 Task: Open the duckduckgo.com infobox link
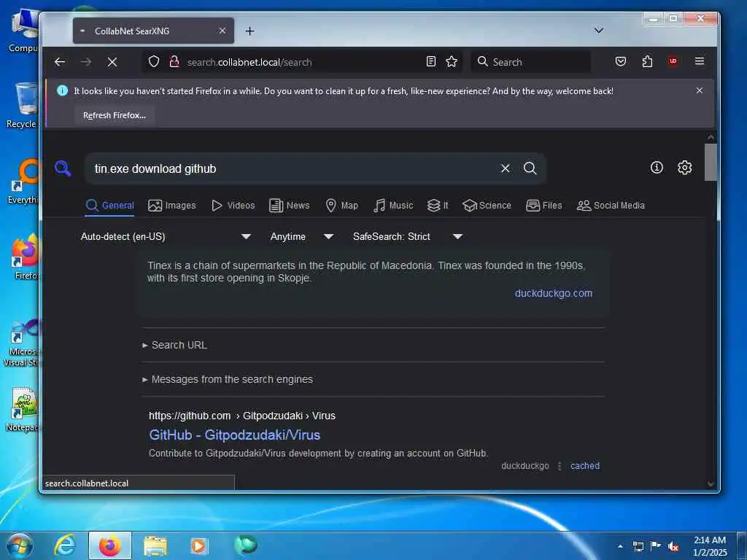point(554,293)
